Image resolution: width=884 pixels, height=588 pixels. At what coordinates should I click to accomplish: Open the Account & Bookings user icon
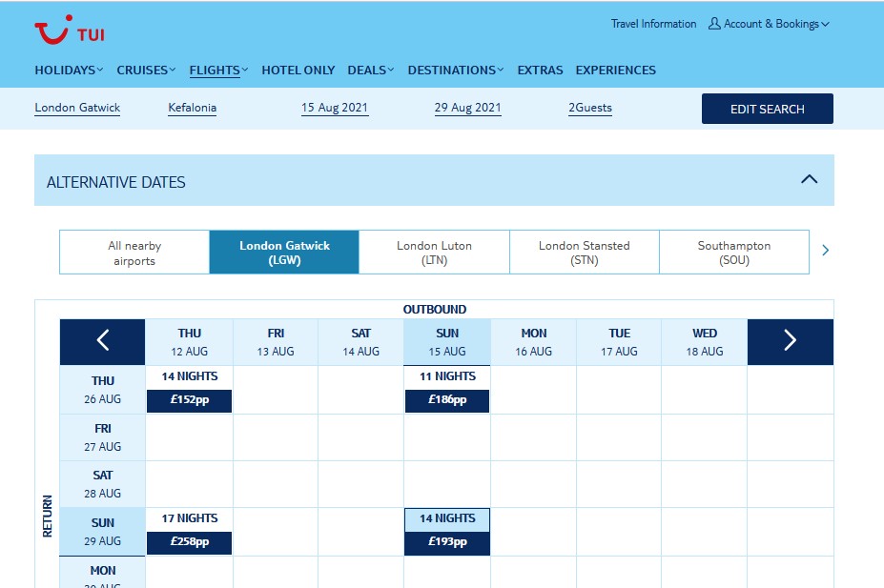coord(714,24)
